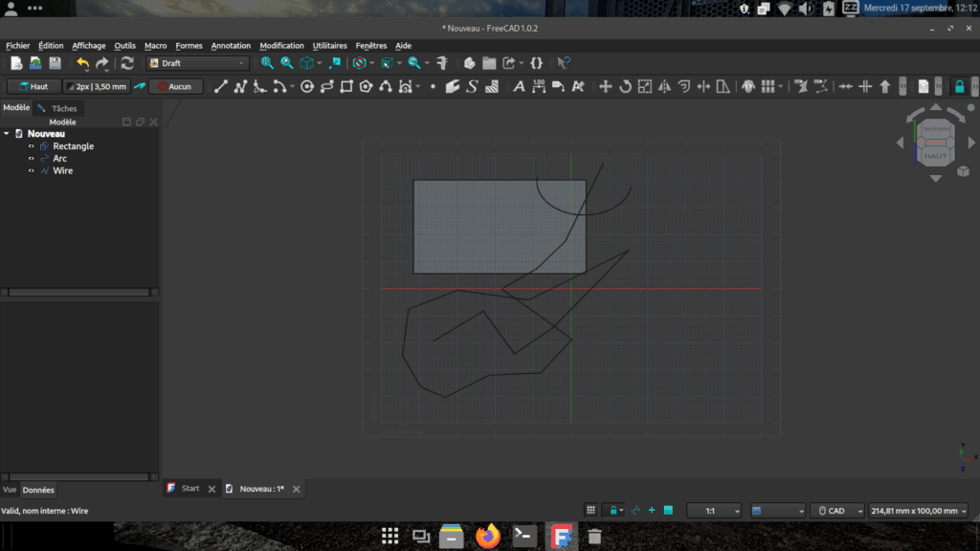This screenshot has height=551, width=980.
Task: Select the Move tool
Action: pyautogui.click(x=605, y=87)
